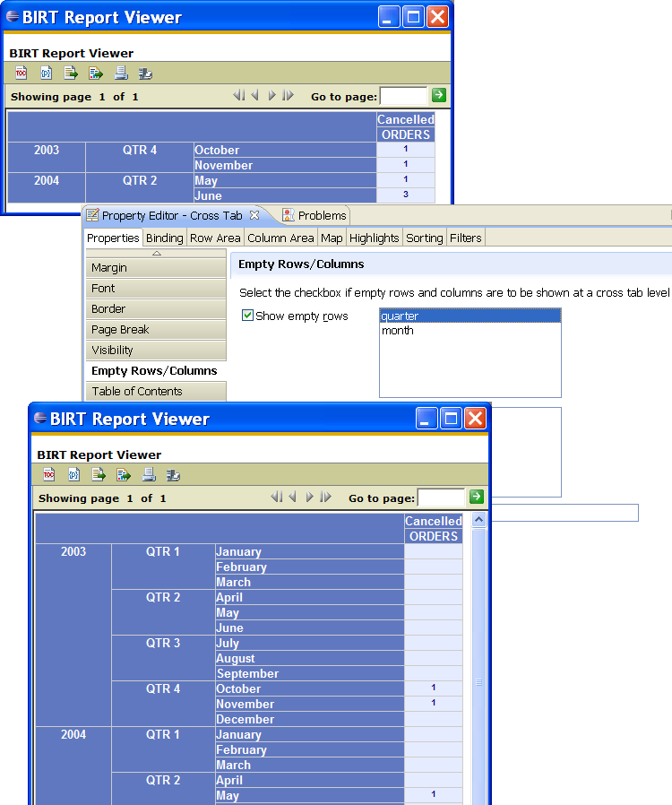Close the Property Editor - Cross Tab view
Screen dimensions: 672x805
[254, 215]
